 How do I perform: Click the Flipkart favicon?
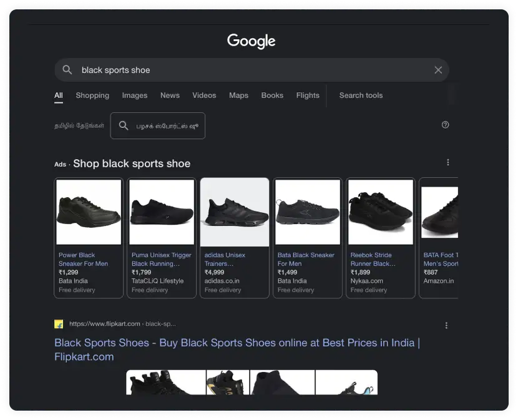[59, 324]
